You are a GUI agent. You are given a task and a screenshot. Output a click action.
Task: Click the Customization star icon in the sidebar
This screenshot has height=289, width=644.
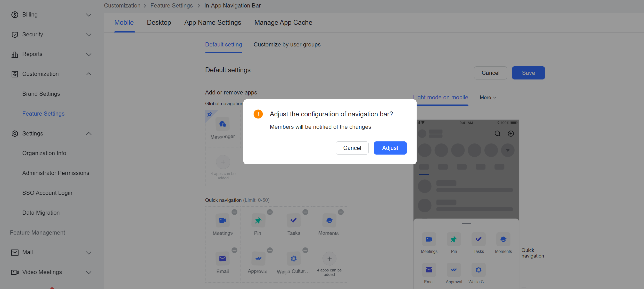pyautogui.click(x=15, y=74)
